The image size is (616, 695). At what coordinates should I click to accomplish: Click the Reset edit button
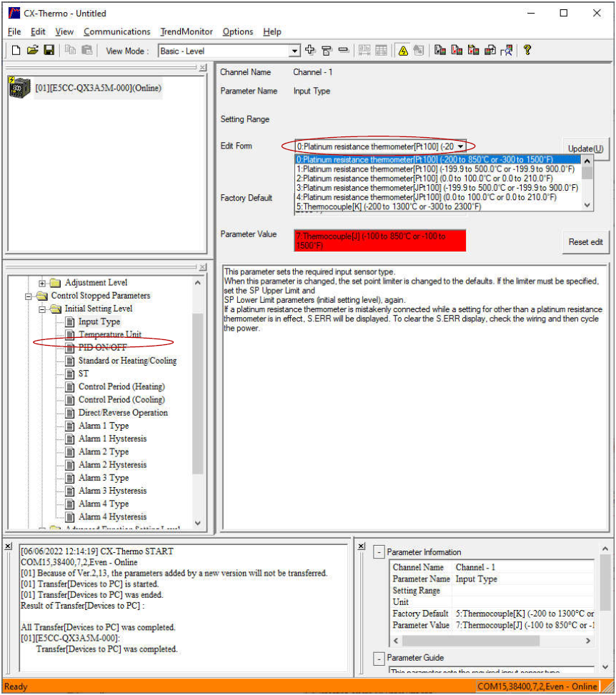click(x=585, y=242)
